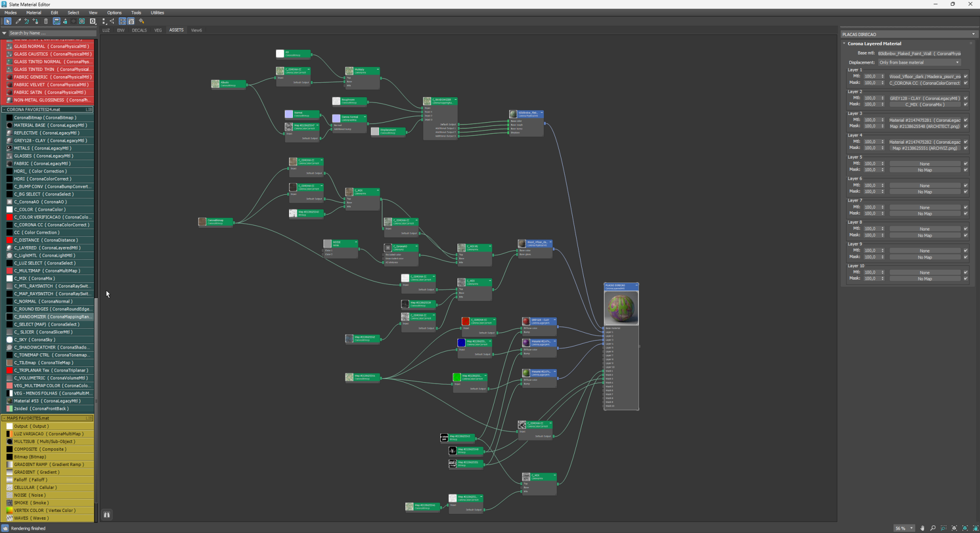Collapse MAPS FAVORITES.mat library group
The width and height of the screenshot is (980, 533).
pos(4,418)
